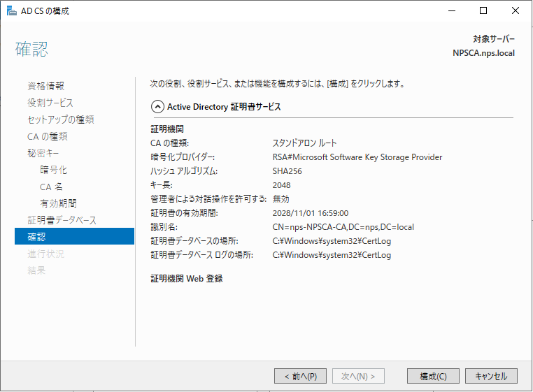This screenshot has height=392, width=533.
Task: Close the AD CS の構成 window
Action: coord(516,11)
